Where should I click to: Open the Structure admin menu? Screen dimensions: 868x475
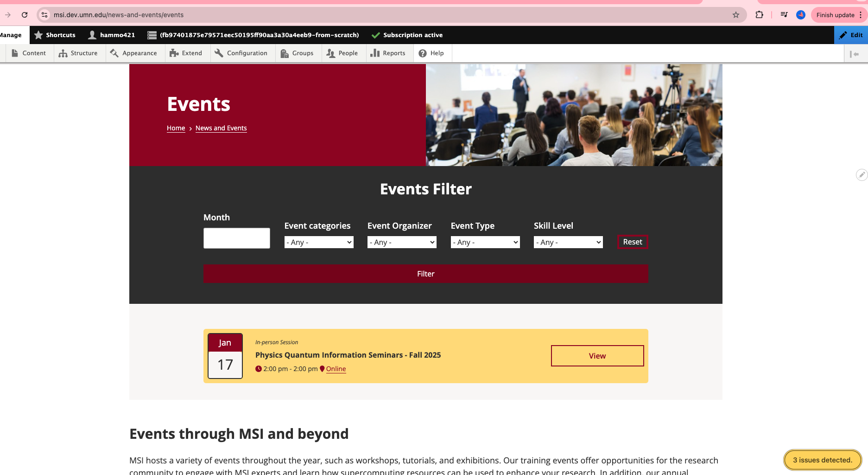78,53
